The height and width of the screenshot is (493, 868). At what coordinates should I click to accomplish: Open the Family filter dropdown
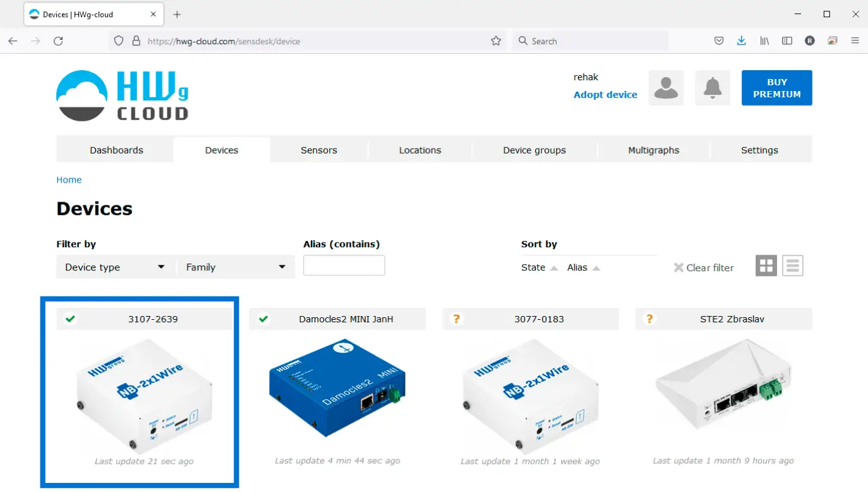(x=236, y=267)
